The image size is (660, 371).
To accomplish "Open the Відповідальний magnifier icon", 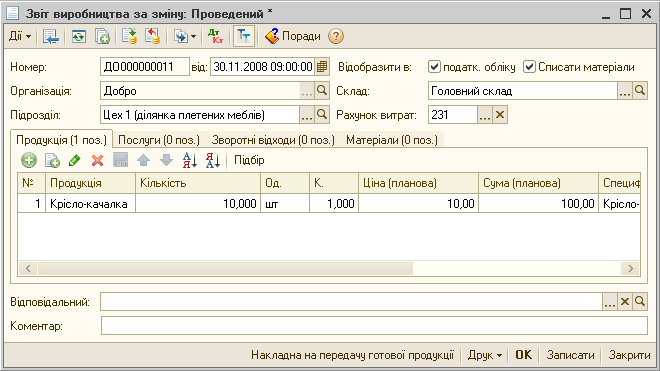I will tap(640, 302).
